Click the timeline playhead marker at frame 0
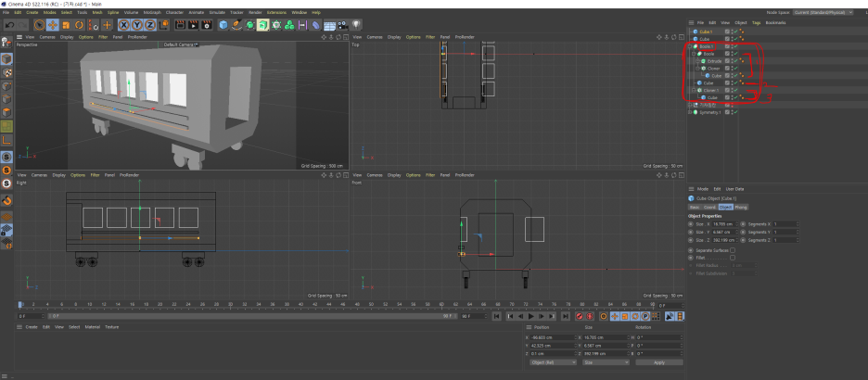This screenshot has height=380, width=868. coord(20,304)
